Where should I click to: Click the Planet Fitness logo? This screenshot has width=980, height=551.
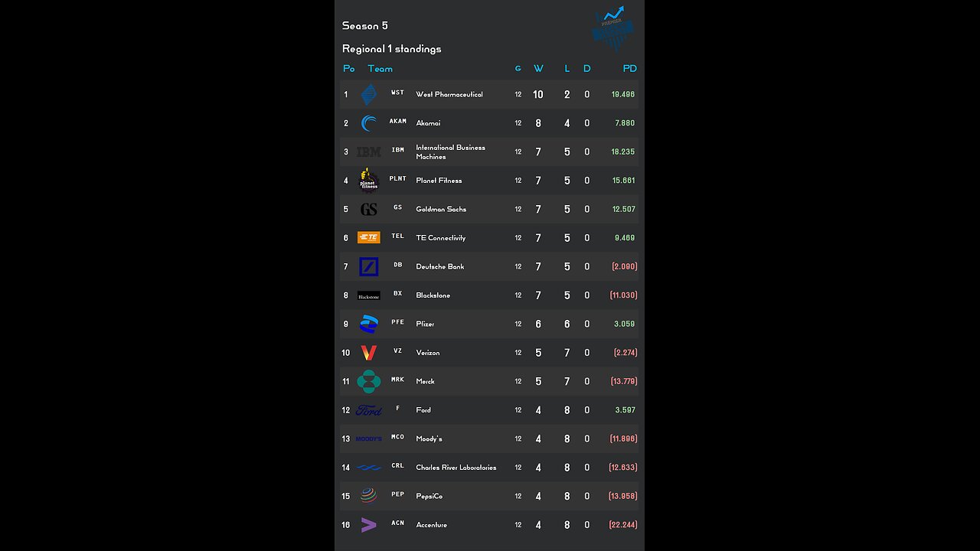368,181
